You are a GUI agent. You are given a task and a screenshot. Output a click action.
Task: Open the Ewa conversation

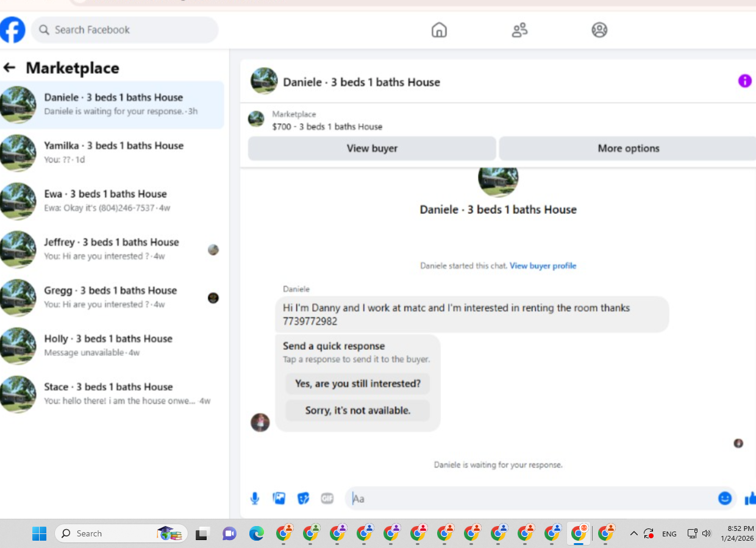tap(112, 201)
